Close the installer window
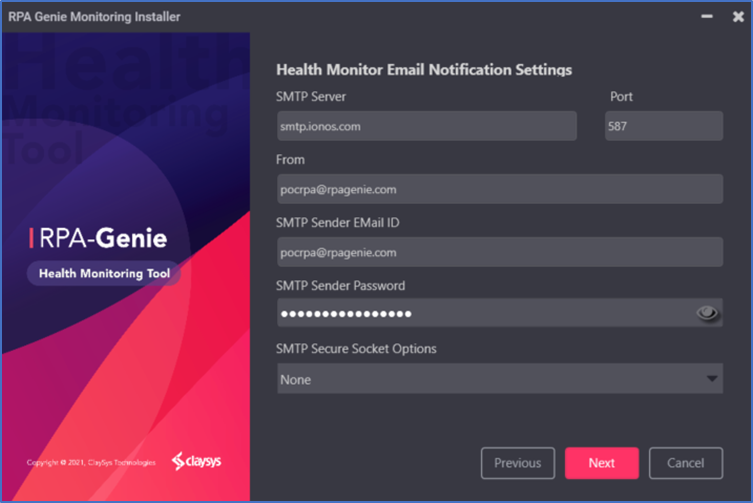Viewport: 753px width, 503px height. 737,16
